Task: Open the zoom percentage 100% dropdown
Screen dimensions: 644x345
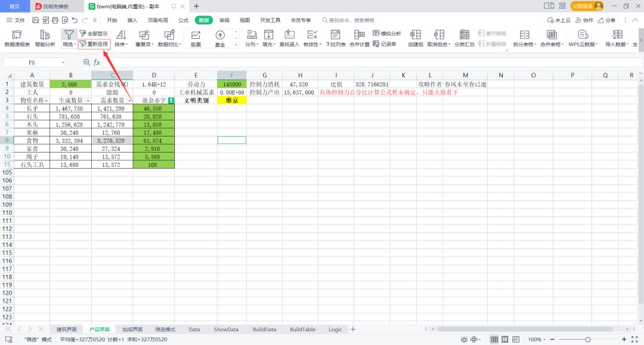Action: click(537, 339)
